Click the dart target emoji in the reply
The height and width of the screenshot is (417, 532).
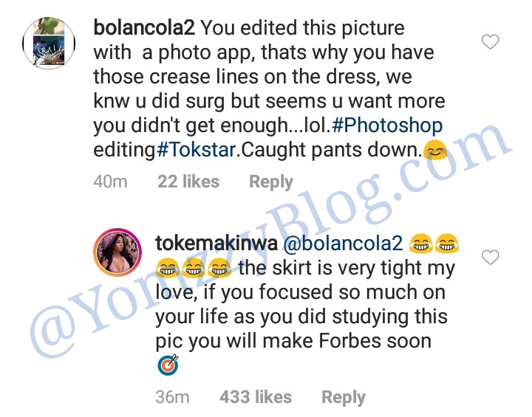[x=168, y=366]
